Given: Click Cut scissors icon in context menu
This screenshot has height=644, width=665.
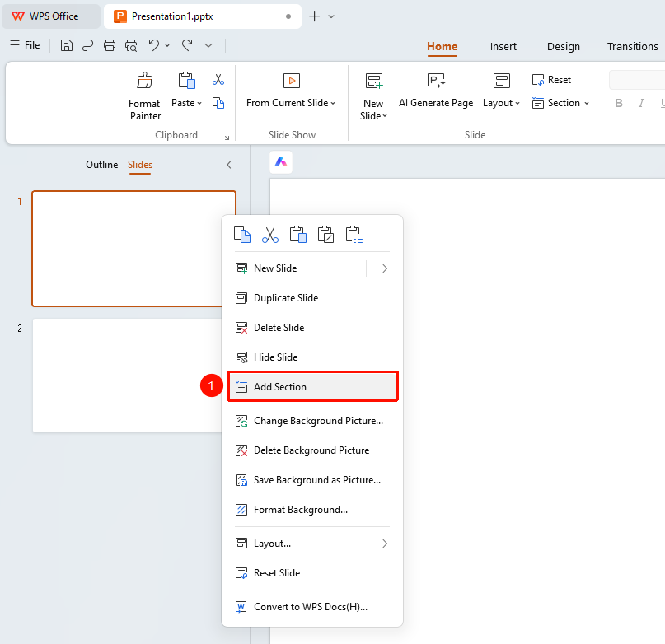Looking at the screenshot, I should click(x=270, y=235).
